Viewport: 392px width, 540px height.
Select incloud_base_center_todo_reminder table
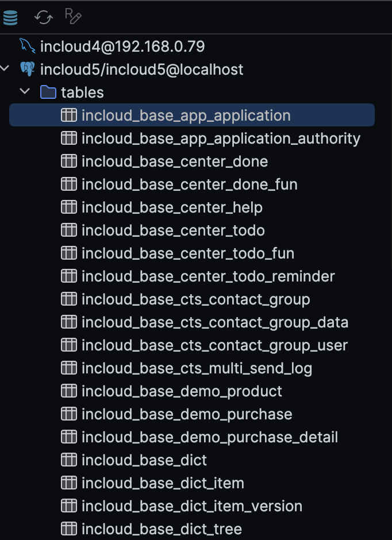[208, 276]
